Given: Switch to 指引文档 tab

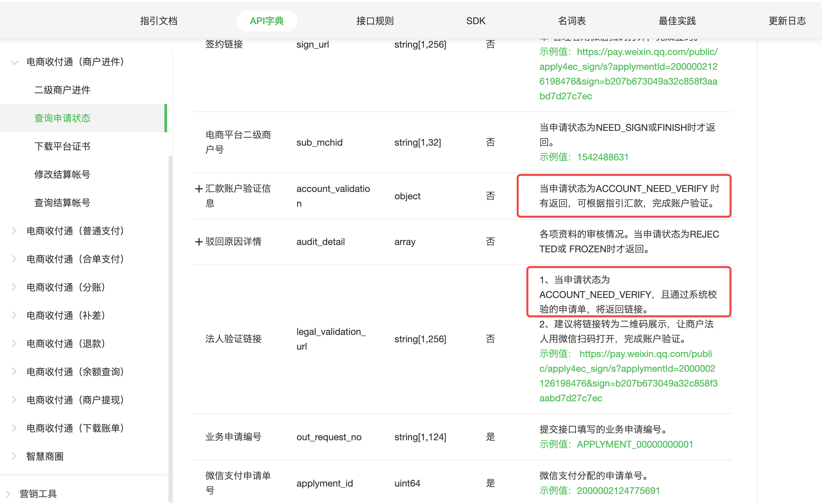Looking at the screenshot, I should (159, 21).
